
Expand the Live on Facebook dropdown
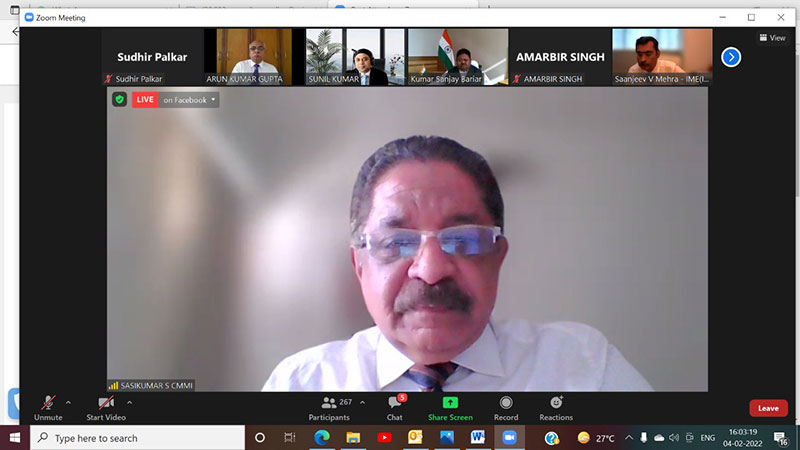(x=213, y=100)
